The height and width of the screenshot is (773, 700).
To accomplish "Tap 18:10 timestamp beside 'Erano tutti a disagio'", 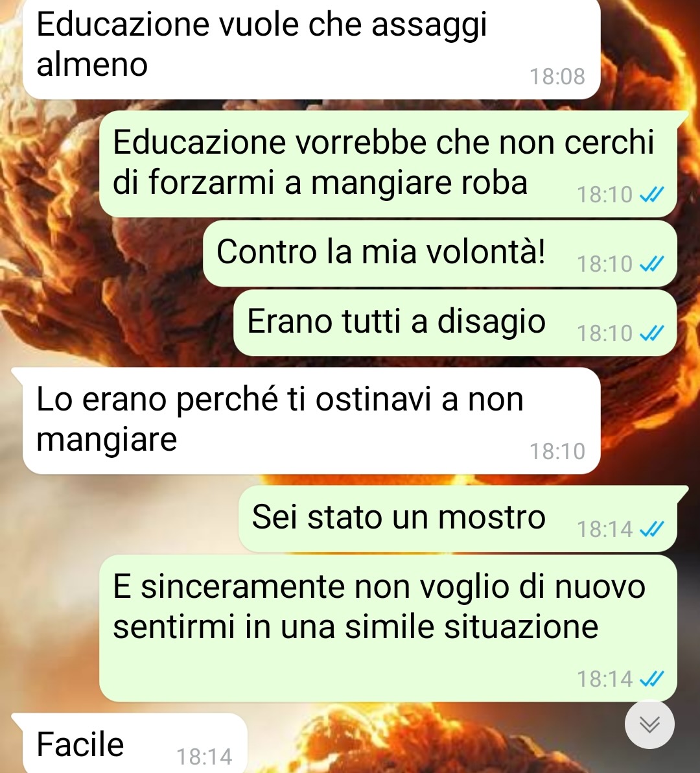I will click(605, 334).
